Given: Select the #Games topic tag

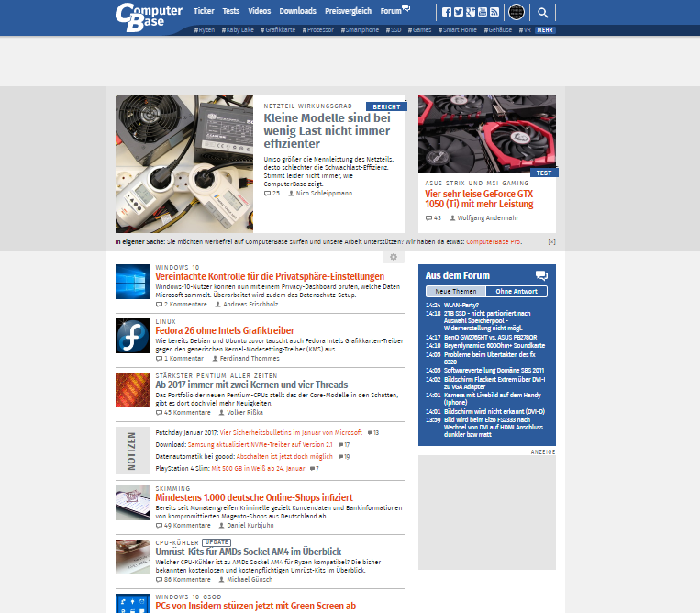Looking at the screenshot, I should pos(419,30).
